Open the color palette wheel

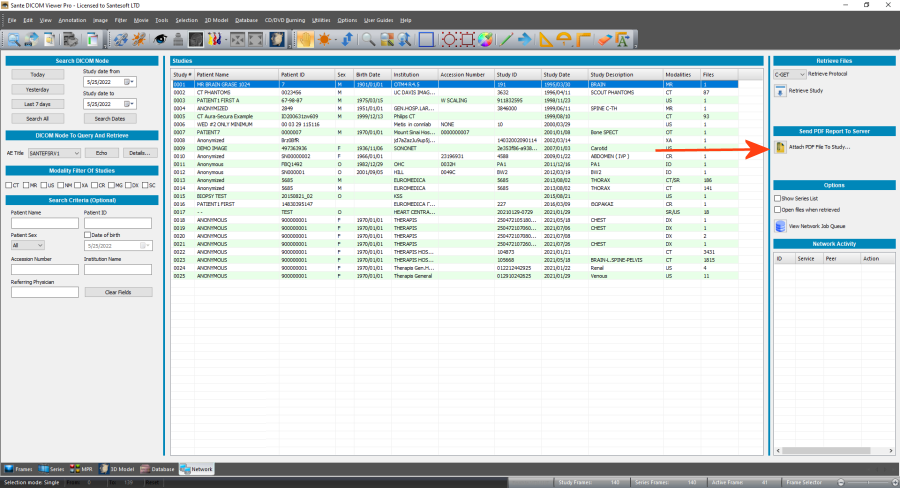coord(485,40)
